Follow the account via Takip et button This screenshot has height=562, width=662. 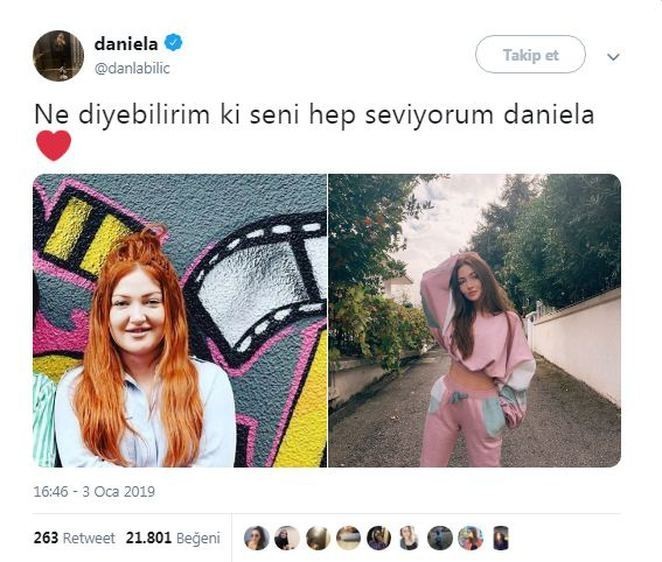tap(530, 54)
